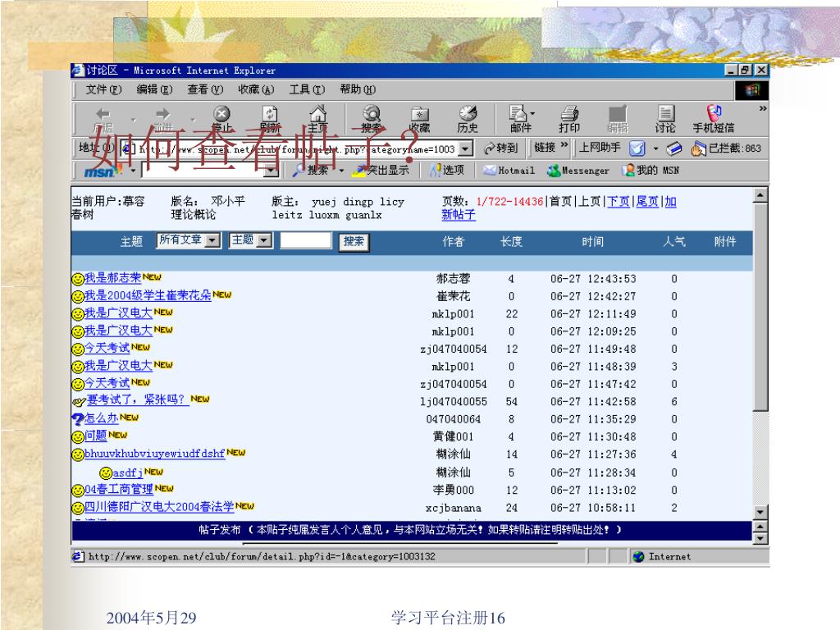Screen dimensions: 840x630
Task: Open the 文件(F) menu
Action: (x=103, y=89)
